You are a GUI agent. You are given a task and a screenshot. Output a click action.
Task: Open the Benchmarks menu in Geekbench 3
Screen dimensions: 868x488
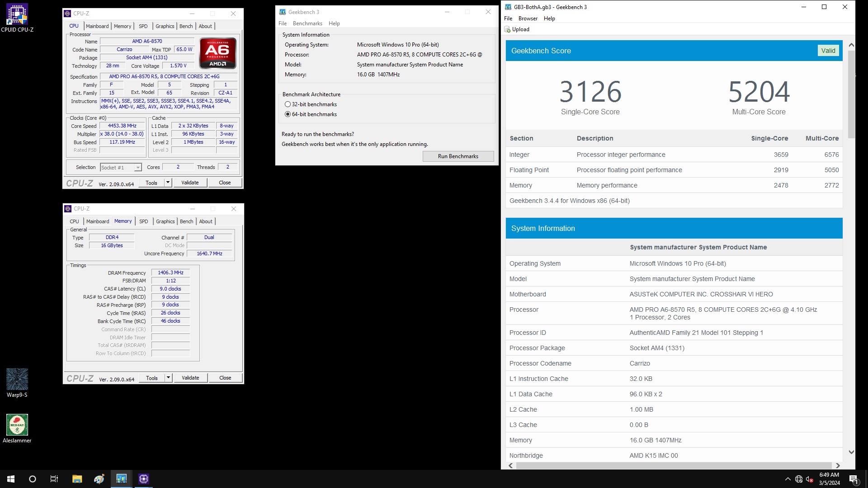307,23
